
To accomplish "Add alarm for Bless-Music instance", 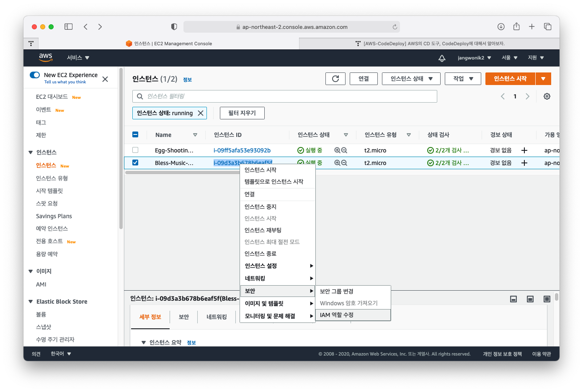I will coord(524,163).
